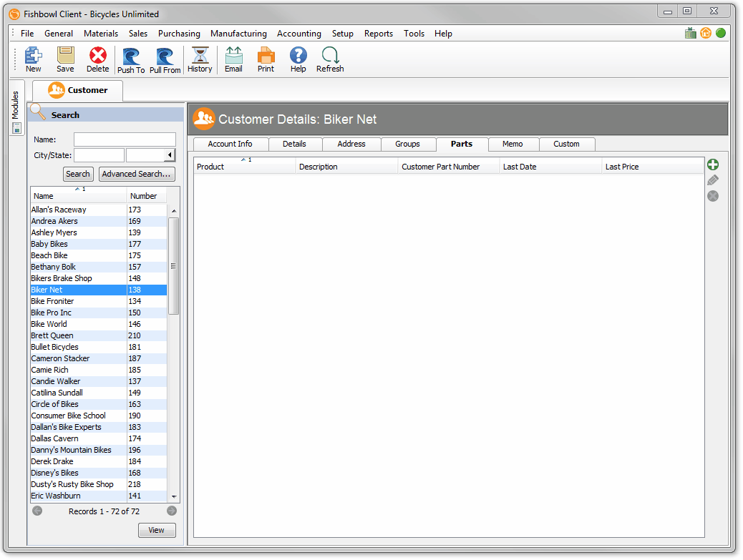Select Bike World customer row
This screenshot has height=560, width=743.
click(99, 324)
